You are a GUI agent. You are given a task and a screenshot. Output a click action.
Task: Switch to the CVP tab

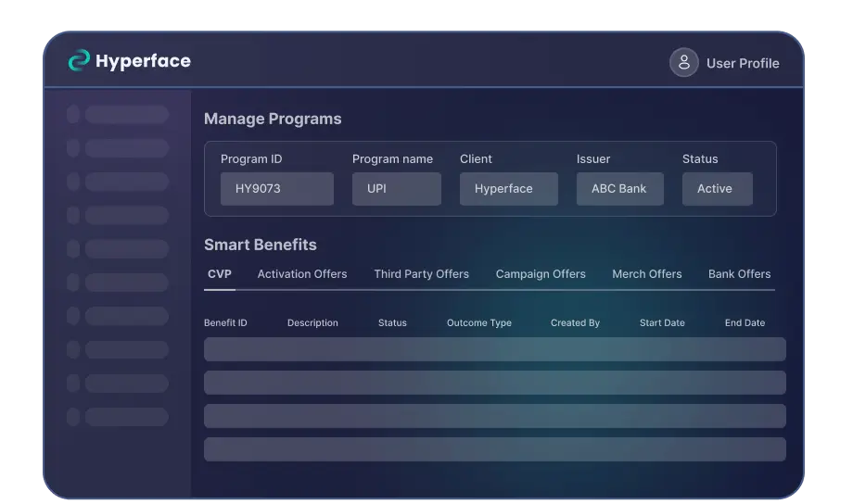pyautogui.click(x=220, y=274)
